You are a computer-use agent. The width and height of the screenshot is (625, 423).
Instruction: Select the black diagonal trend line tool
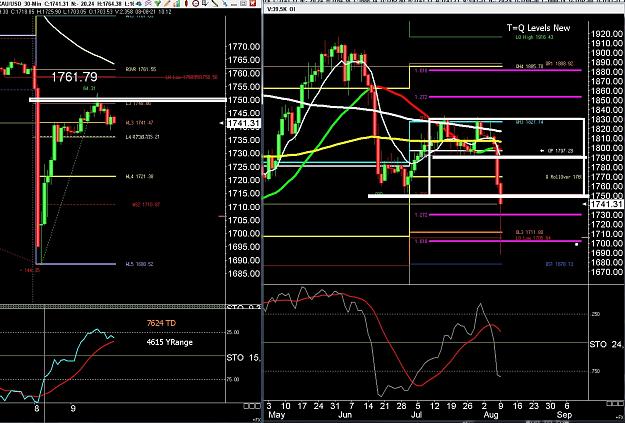click(x=215, y=3)
